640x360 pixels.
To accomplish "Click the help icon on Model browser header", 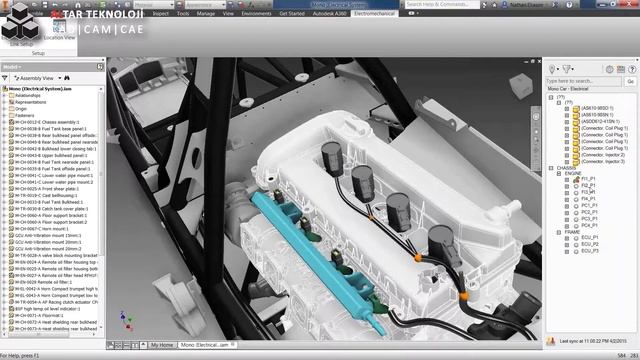I will click(x=100, y=67).
